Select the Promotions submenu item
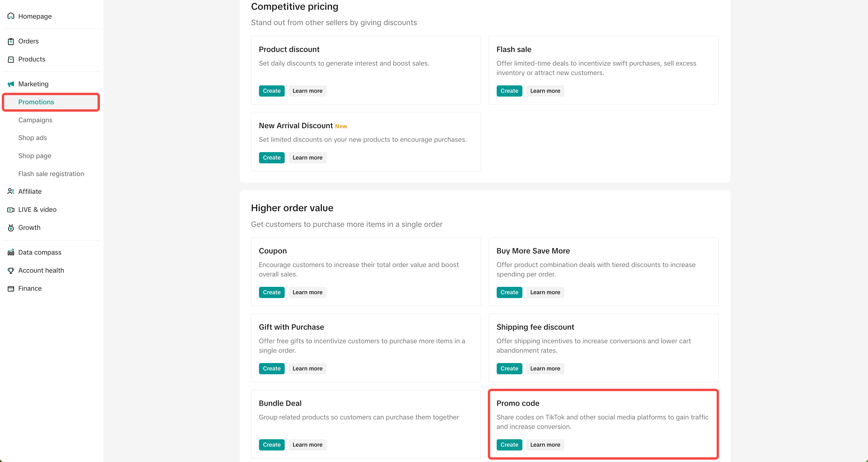This screenshot has height=462, width=868. 36,102
